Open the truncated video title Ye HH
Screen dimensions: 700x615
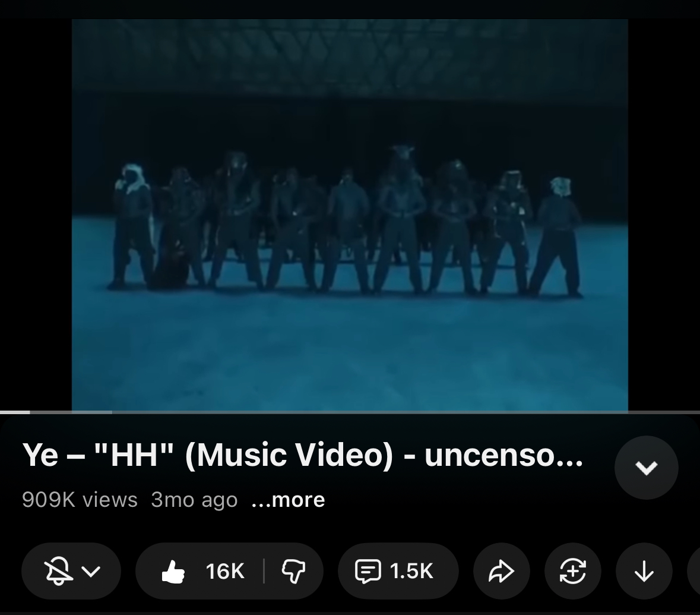coord(303,455)
